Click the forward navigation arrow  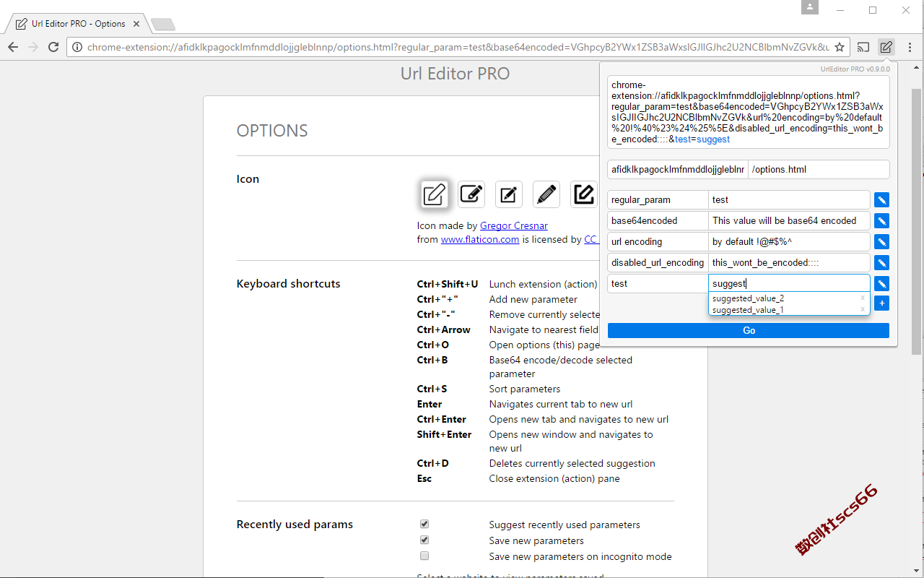(x=33, y=47)
